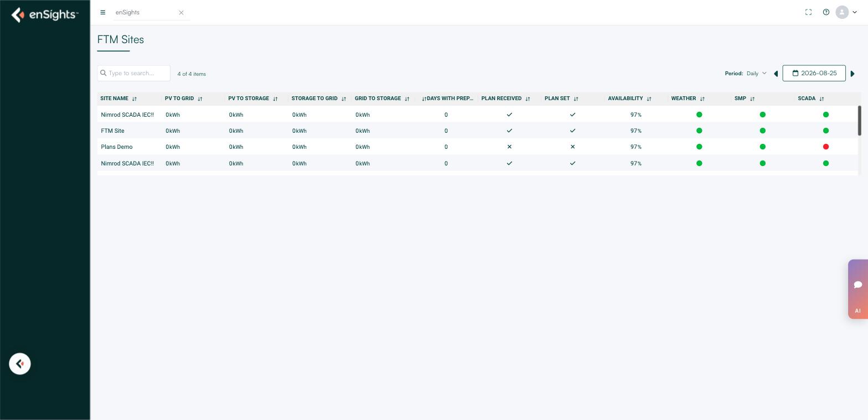Click Plans Demo plan received X mark
This screenshot has width=868, height=420.
(509, 147)
